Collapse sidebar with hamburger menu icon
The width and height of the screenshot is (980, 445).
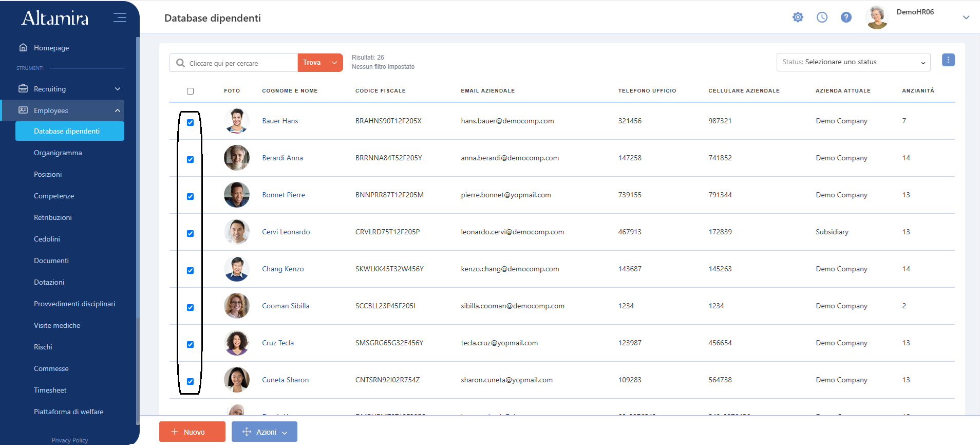tap(120, 17)
